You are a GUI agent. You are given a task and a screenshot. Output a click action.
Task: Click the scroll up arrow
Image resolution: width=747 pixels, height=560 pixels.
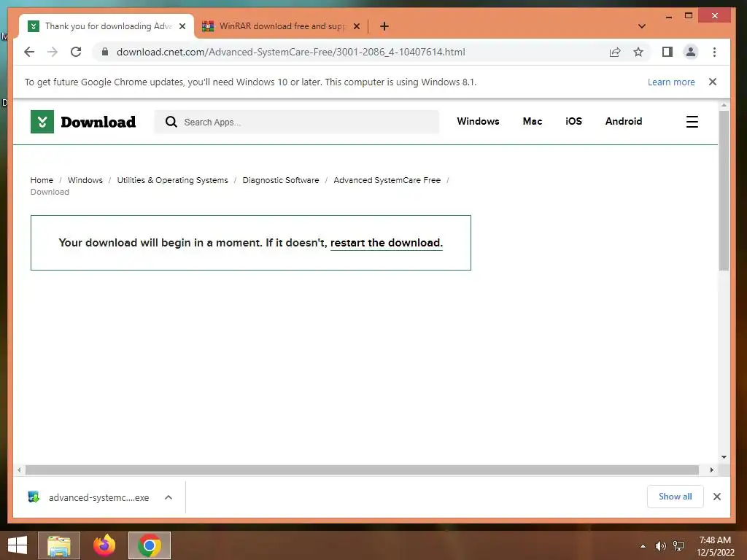[x=724, y=105]
